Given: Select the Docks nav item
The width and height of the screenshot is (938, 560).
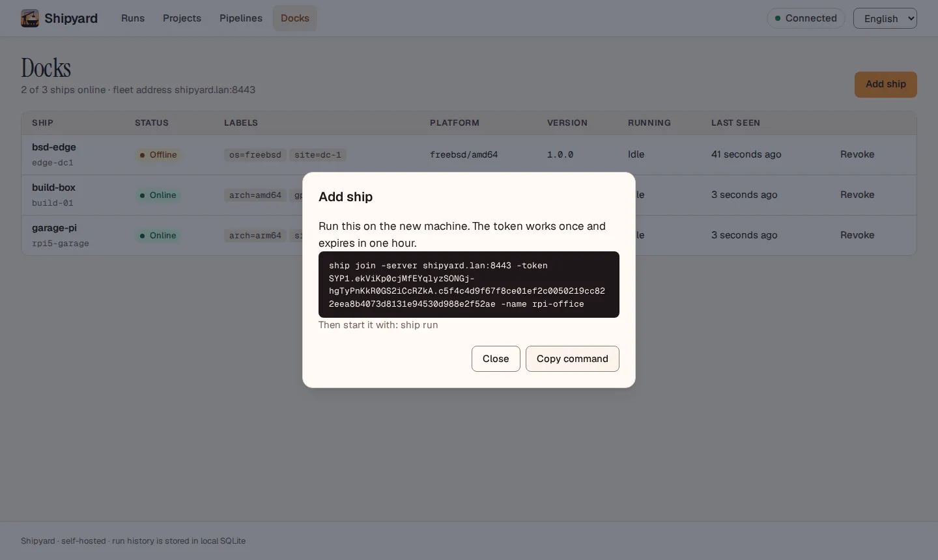Looking at the screenshot, I should coord(295,18).
